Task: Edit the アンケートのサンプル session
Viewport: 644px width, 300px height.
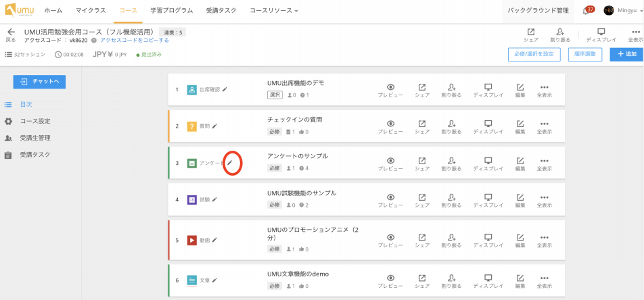Action: pyautogui.click(x=520, y=164)
